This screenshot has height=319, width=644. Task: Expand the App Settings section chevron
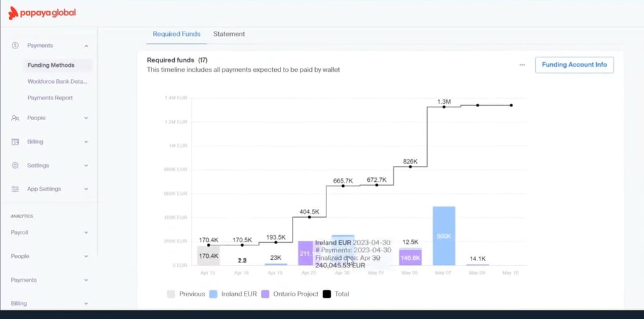click(86, 189)
